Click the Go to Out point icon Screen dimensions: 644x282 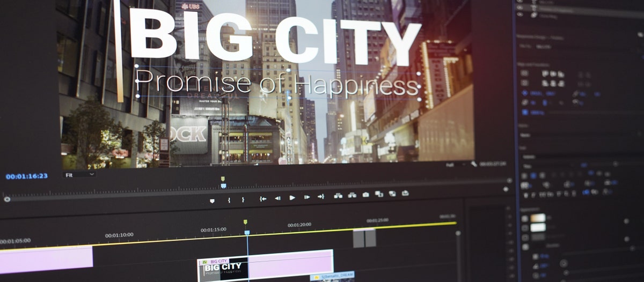coord(321,197)
